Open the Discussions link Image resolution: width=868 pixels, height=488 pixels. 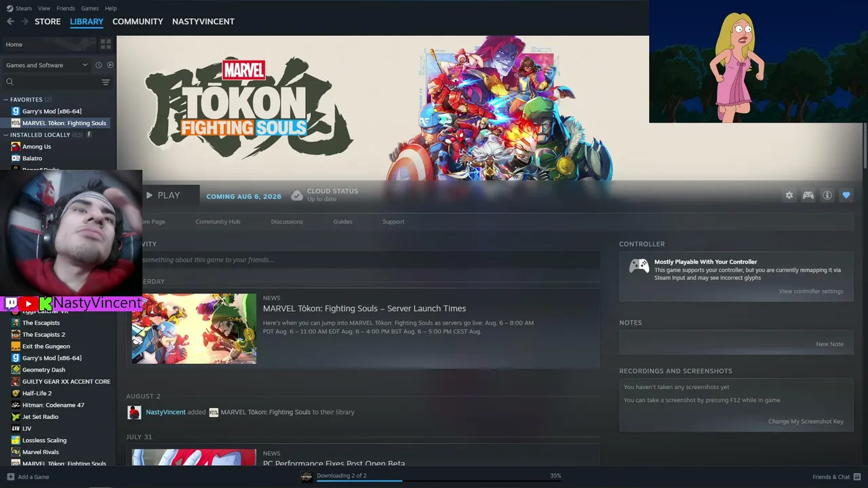coord(287,222)
